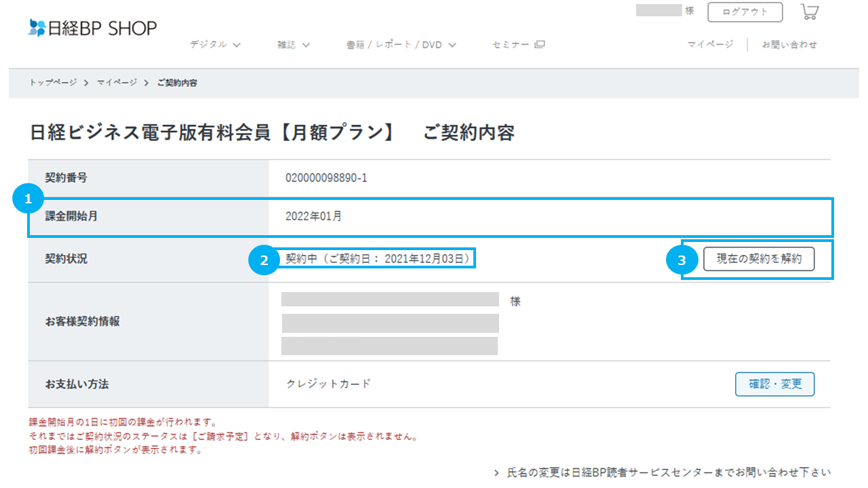Click the お客様契約情報 row label
The height and width of the screenshot is (488, 868).
82,321
